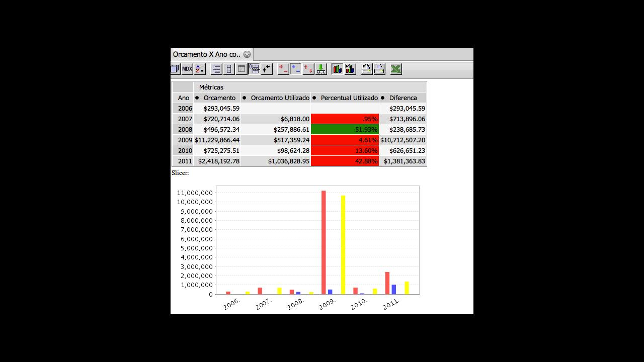The width and height of the screenshot is (644, 362).
Task: Select the Drill Replace red arrows icon
Action: [308, 69]
